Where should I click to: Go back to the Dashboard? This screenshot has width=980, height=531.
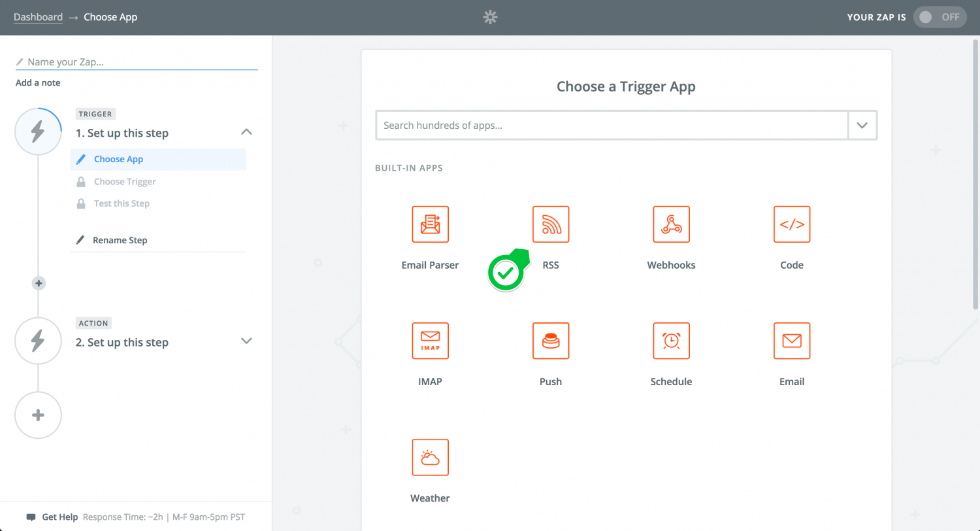[x=38, y=17]
